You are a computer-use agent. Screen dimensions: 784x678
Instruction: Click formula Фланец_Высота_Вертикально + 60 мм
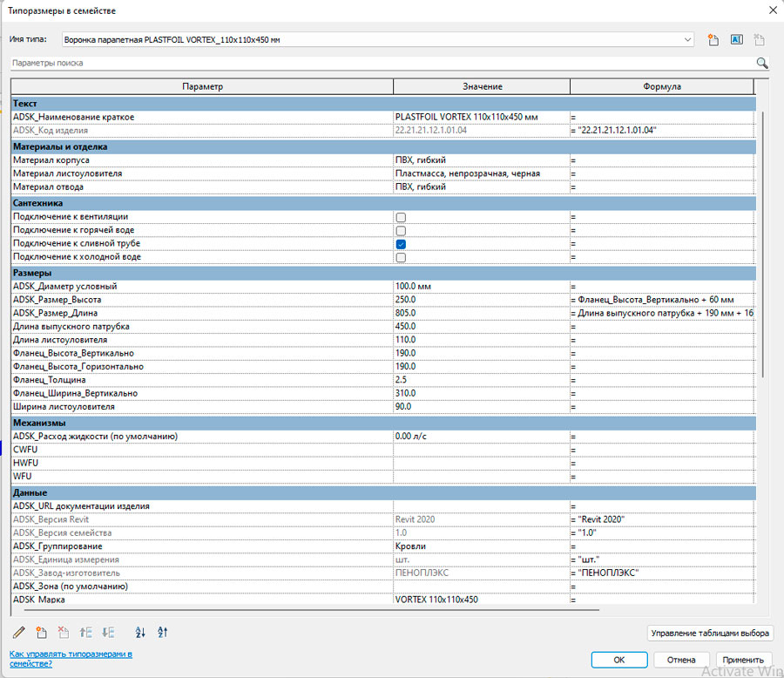click(x=663, y=300)
